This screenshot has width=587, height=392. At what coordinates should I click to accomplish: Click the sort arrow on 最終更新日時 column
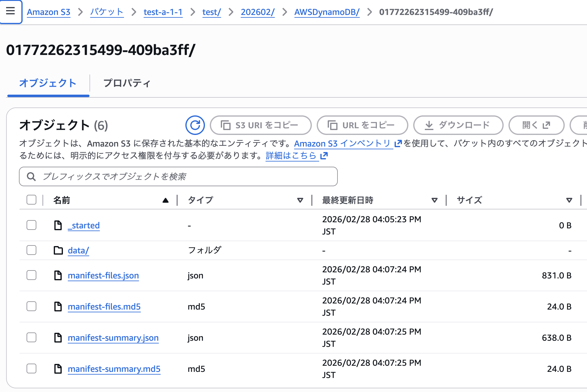pyautogui.click(x=435, y=200)
